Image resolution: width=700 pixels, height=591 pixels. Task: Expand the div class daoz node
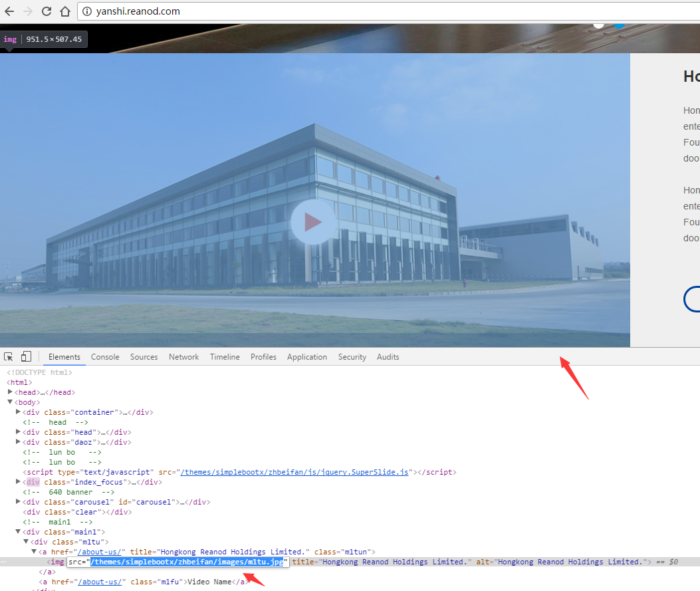[x=19, y=442]
